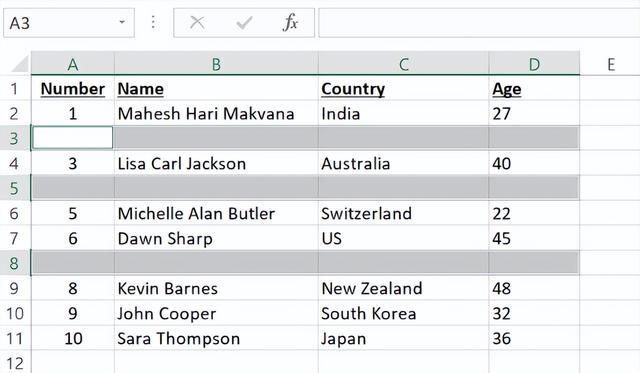Click the cell containing Mahesh Hari Makvana
Viewport: 640px width, 373px height.
tap(216, 113)
